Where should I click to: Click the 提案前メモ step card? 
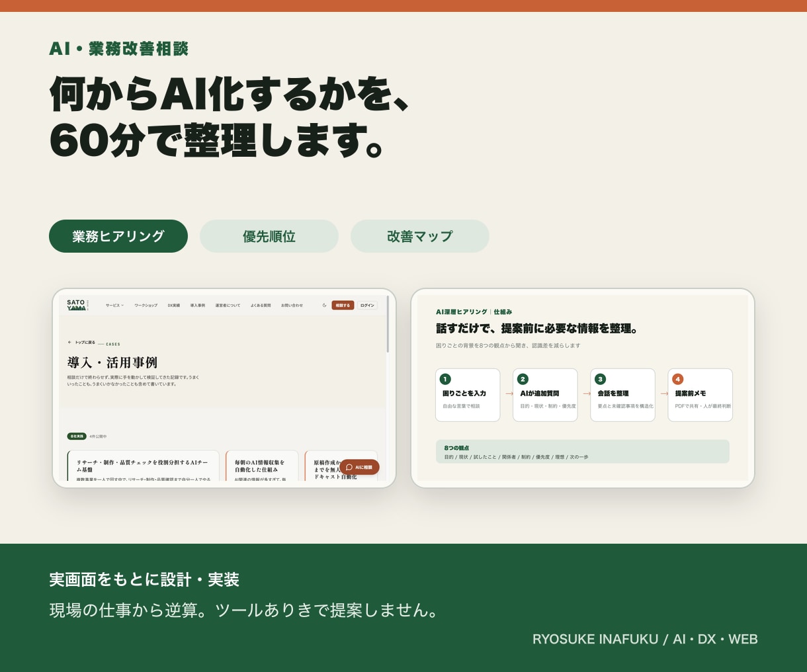700,395
